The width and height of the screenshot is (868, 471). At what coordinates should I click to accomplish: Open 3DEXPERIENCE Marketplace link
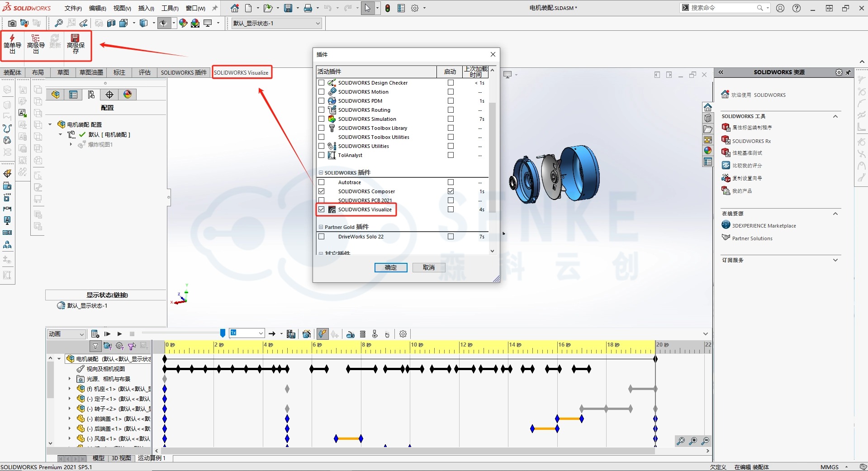click(x=764, y=226)
